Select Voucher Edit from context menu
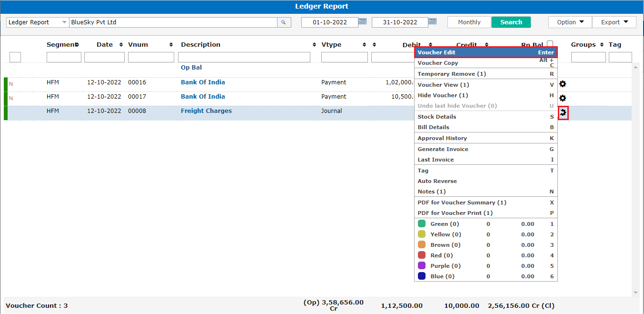The width and height of the screenshot is (644, 314). pos(485,52)
